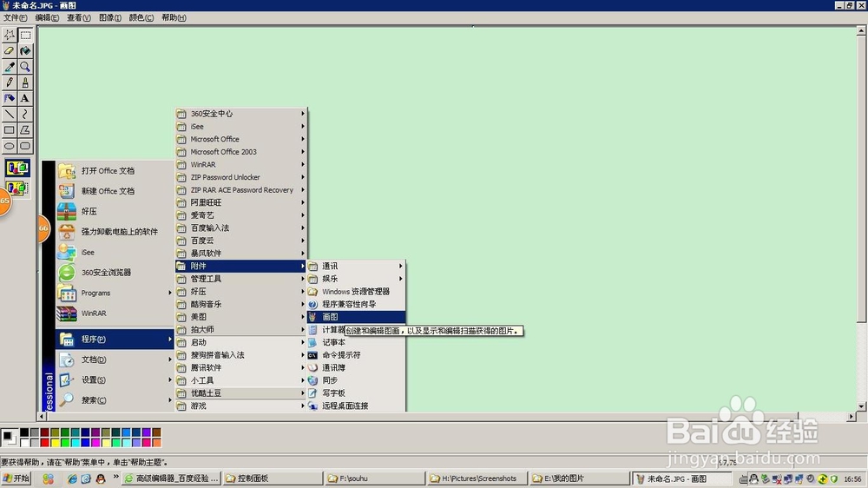This screenshot has height=488, width=868.
Task: Expand the Programs folder arrow in start menu
Action: 170,293
